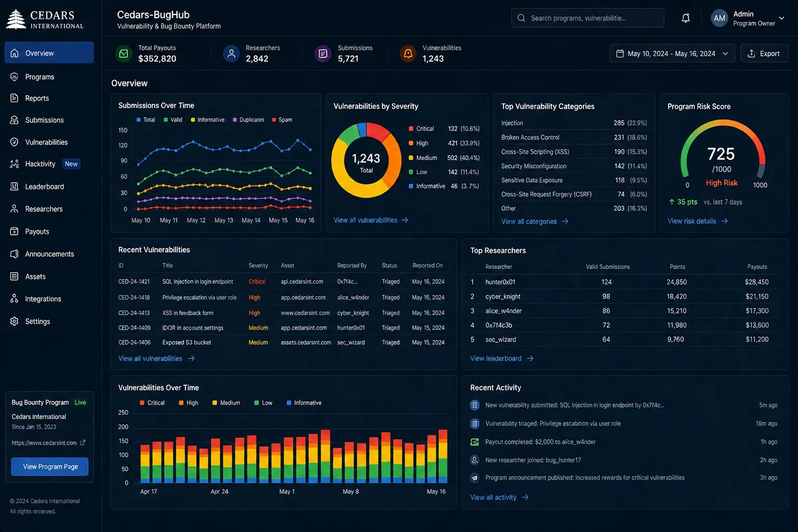The image size is (798, 532).
Task: Open Overview in the sidebar
Action: pos(49,52)
